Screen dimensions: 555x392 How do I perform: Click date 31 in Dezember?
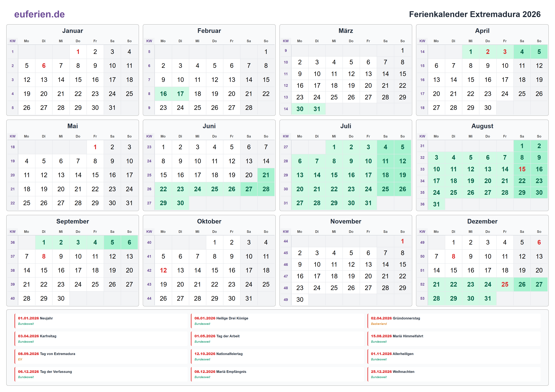488,299
